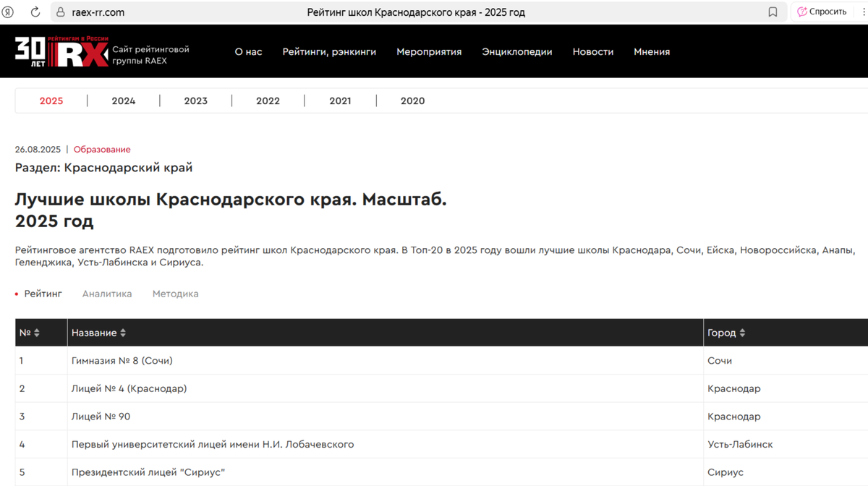Click Лицей № 4 (Краснодар) row name
Image resolution: width=868 pixels, height=486 pixels.
(x=129, y=388)
